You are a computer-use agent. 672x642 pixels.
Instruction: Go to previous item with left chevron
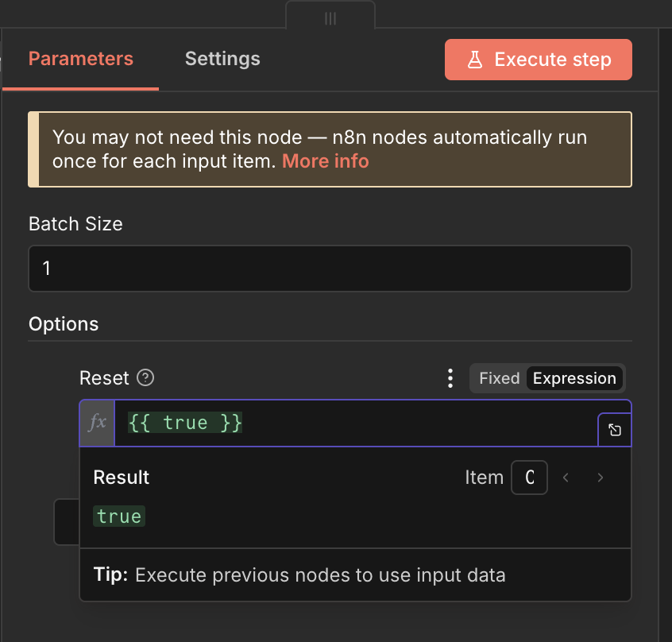[566, 478]
